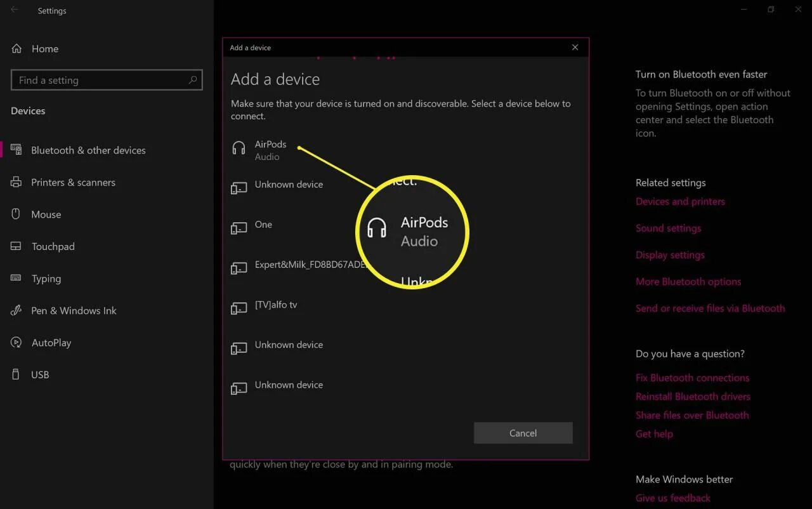
Task: Click the USB drive icon
Action: tap(16, 374)
